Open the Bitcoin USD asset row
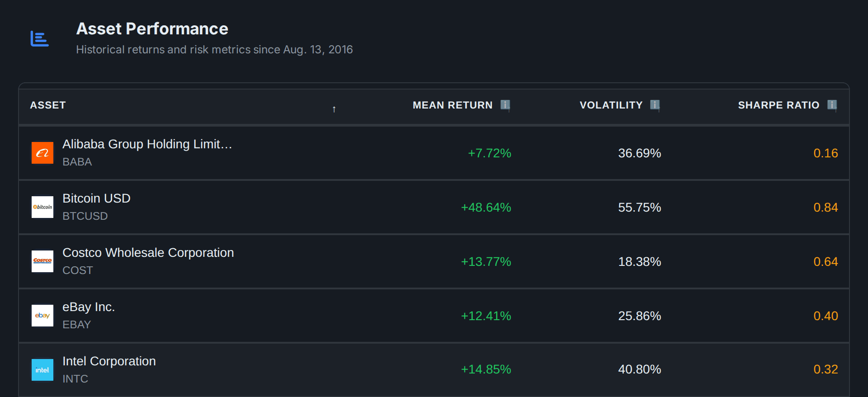Viewport: 868px width, 397px height. click(434, 207)
